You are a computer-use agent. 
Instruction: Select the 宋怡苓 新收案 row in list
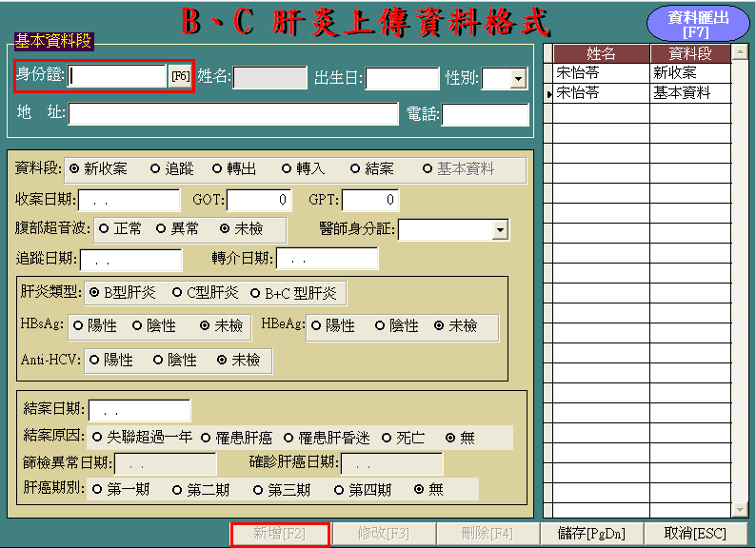(x=601, y=72)
